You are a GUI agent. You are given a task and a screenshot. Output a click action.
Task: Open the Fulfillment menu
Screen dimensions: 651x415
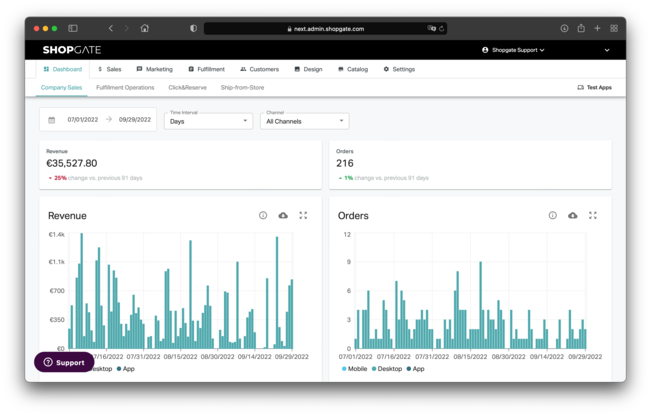[206, 69]
